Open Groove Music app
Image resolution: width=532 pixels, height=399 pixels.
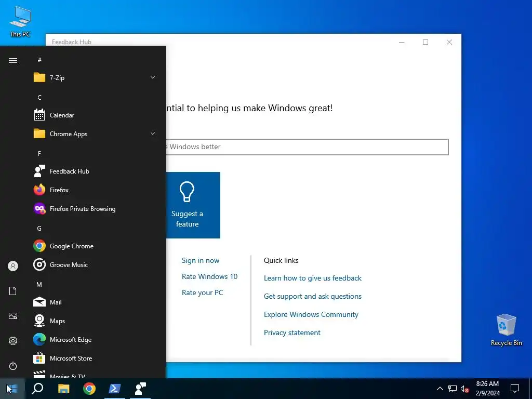(x=96, y=264)
